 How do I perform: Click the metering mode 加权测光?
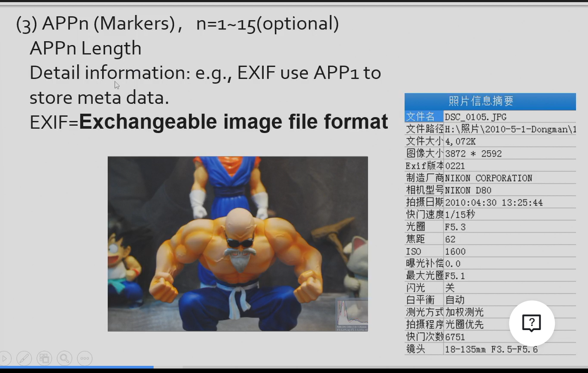pyautogui.click(x=464, y=312)
